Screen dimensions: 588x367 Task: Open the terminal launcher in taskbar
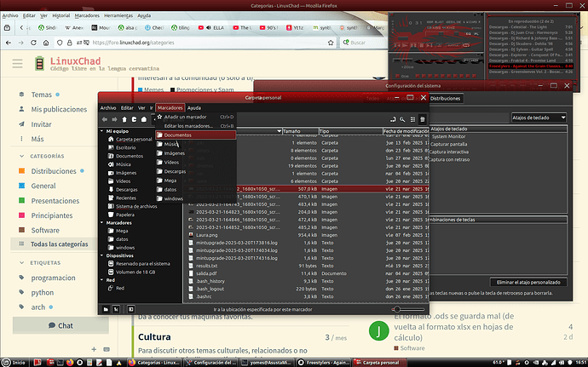point(60,363)
